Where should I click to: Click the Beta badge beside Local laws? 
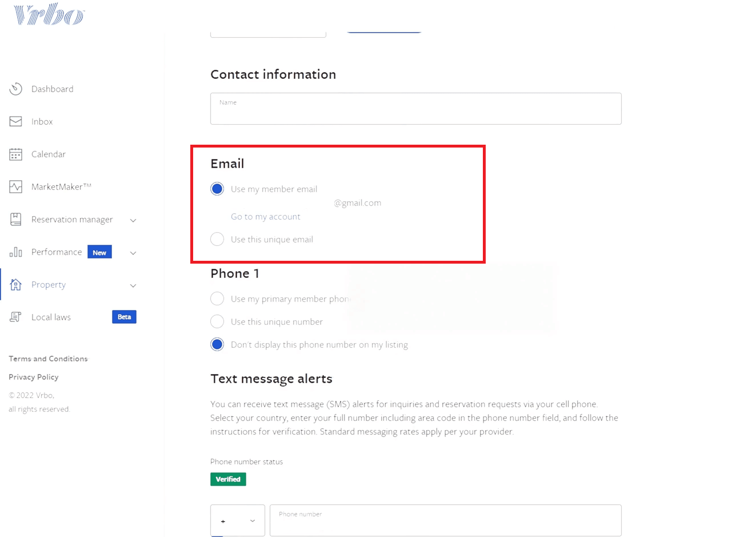pos(124,317)
